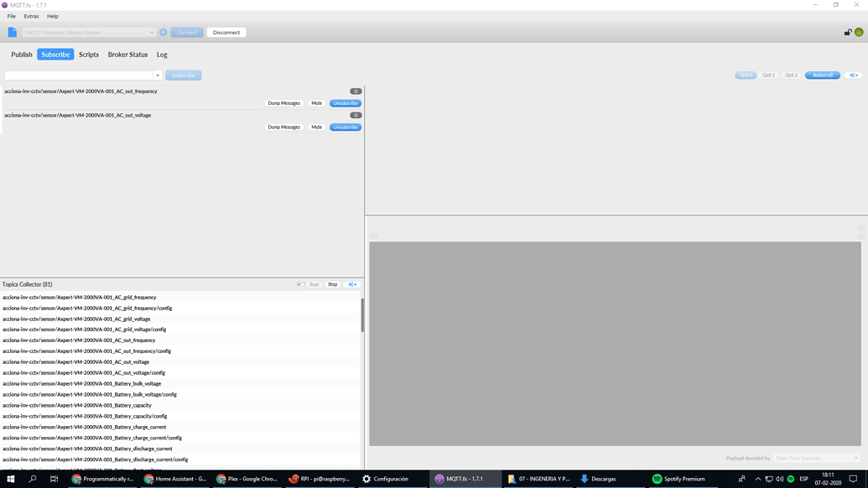Open connection settings via gear icon
This screenshot has width=868, height=488.
[x=163, y=32]
